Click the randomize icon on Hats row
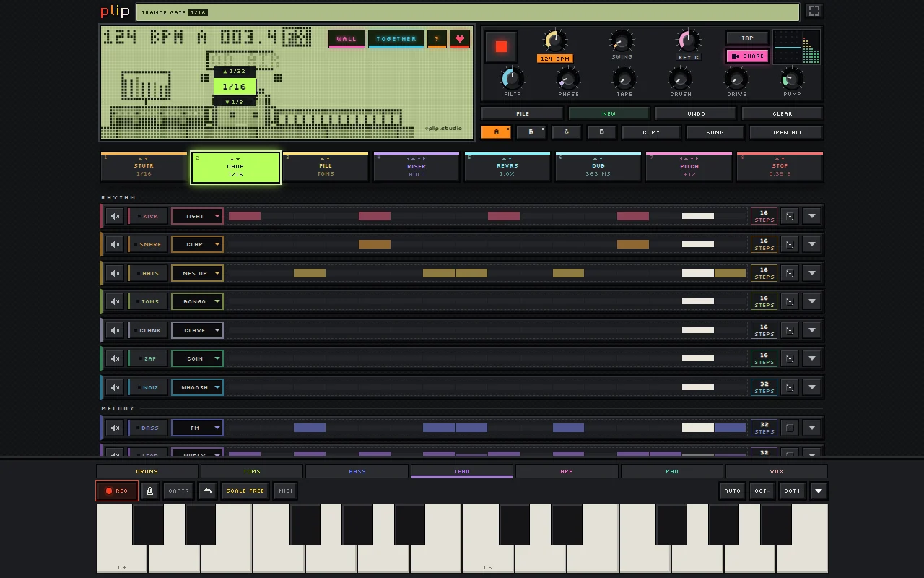Viewport: 924px width, 578px height. coord(790,273)
